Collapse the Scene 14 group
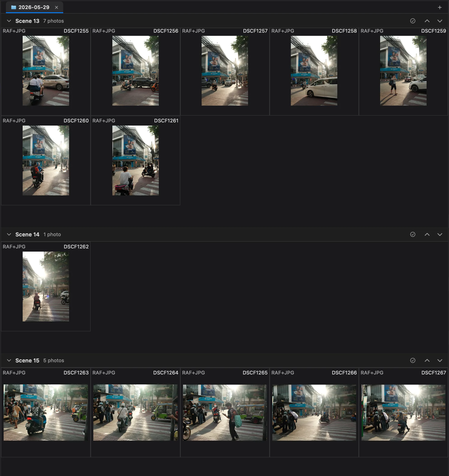Image resolution: width=449 pixels, height=476 pixels. [9, 234]
